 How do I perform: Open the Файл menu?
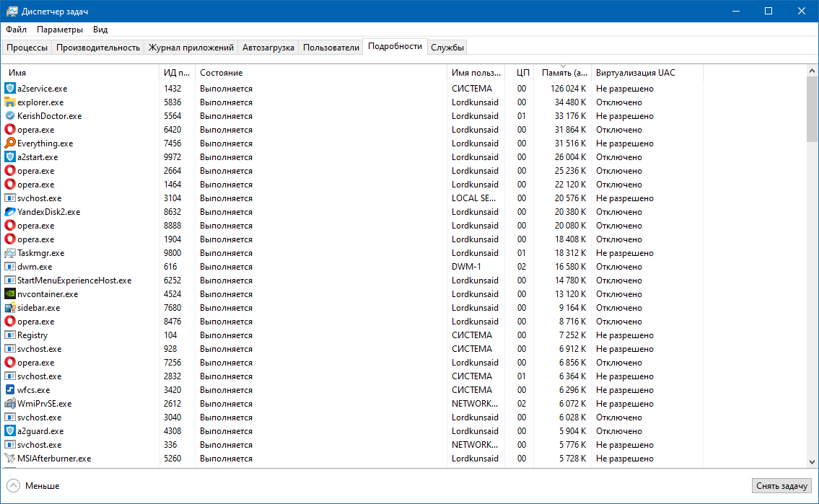(16, 30)
